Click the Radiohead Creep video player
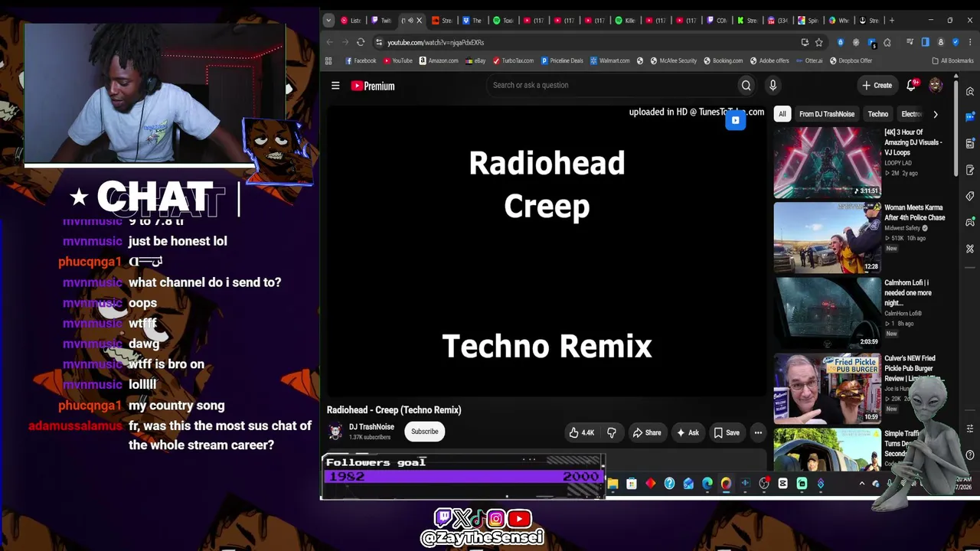The height and width of the screenshot is (551, 980). (547, 253)
